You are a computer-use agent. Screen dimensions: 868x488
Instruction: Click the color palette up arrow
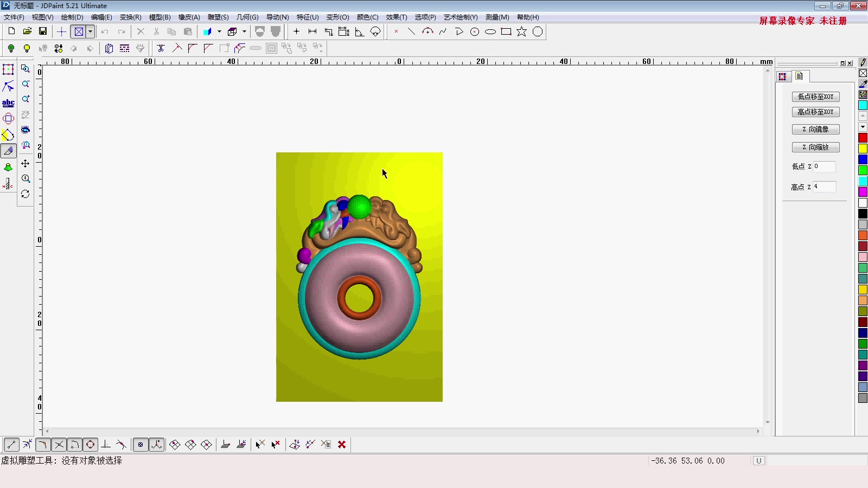(x=863, y=116)
